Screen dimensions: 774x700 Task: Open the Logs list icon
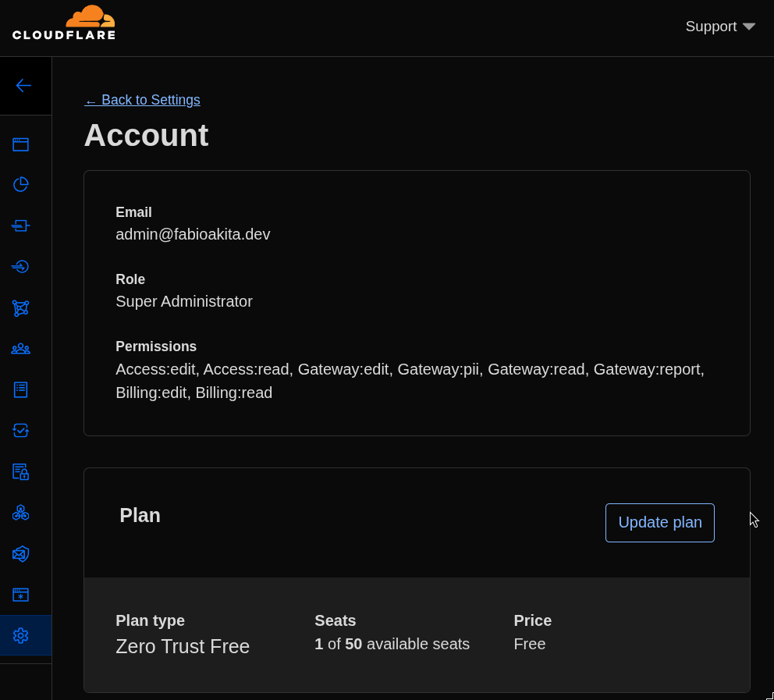click(x=21, y=389)
